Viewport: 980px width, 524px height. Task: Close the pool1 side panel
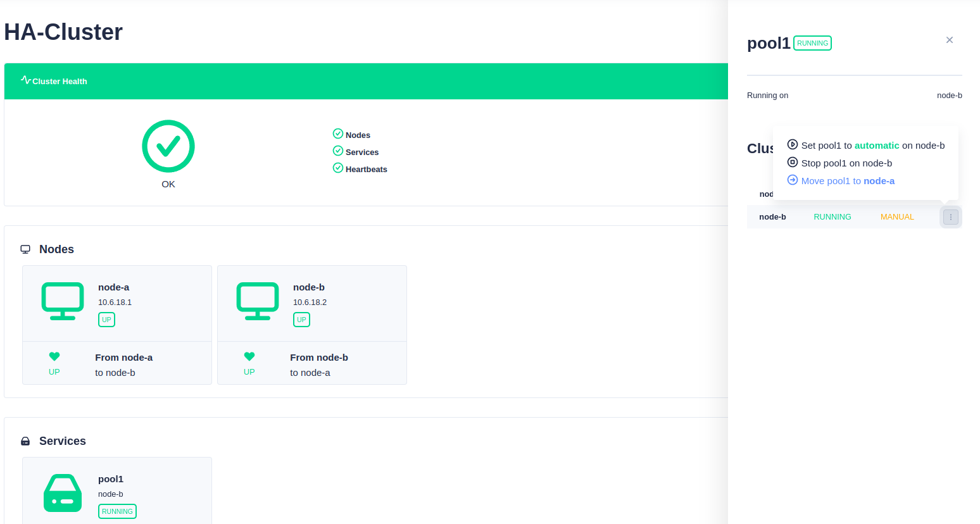point(949,40)
